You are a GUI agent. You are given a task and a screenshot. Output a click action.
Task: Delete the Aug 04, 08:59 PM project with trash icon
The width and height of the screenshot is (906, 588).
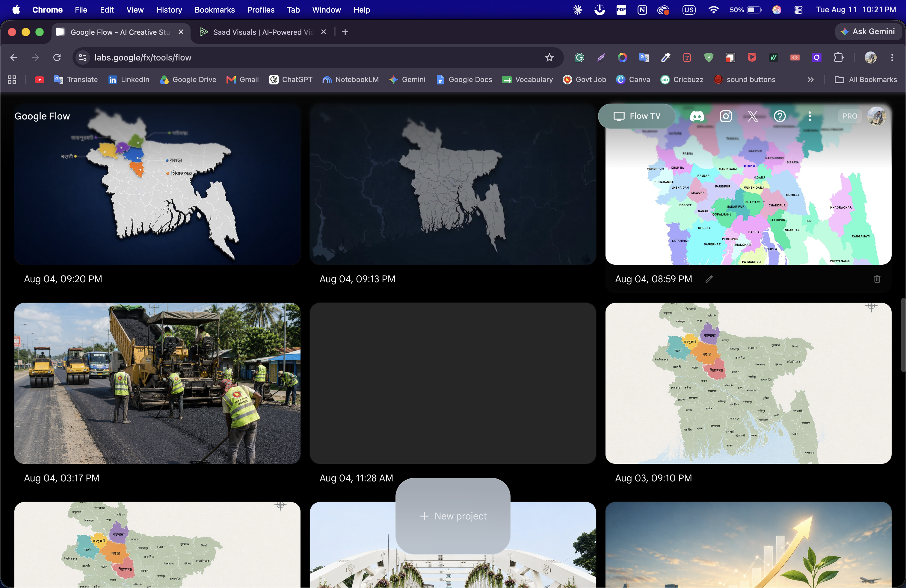pos(877,279)
